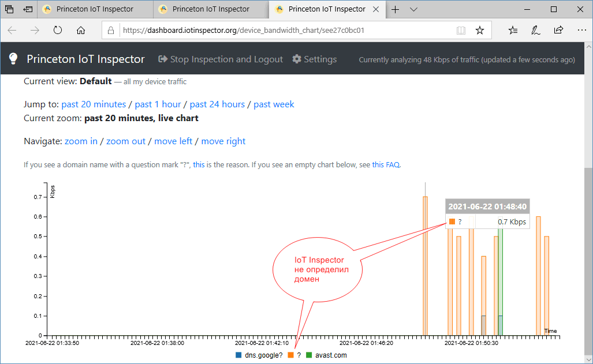Click the 'past 20 minutes, live chart' zoom text
Screen dimensions: 593x364
(141, 118)
